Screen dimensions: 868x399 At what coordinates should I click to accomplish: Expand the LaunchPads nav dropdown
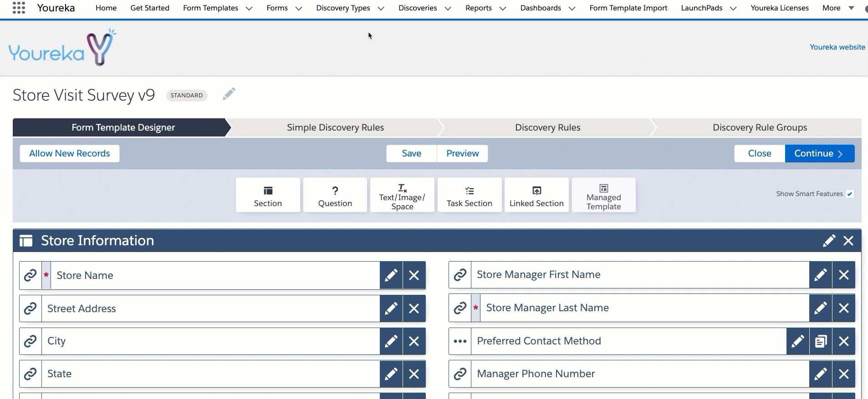point(733,8)
